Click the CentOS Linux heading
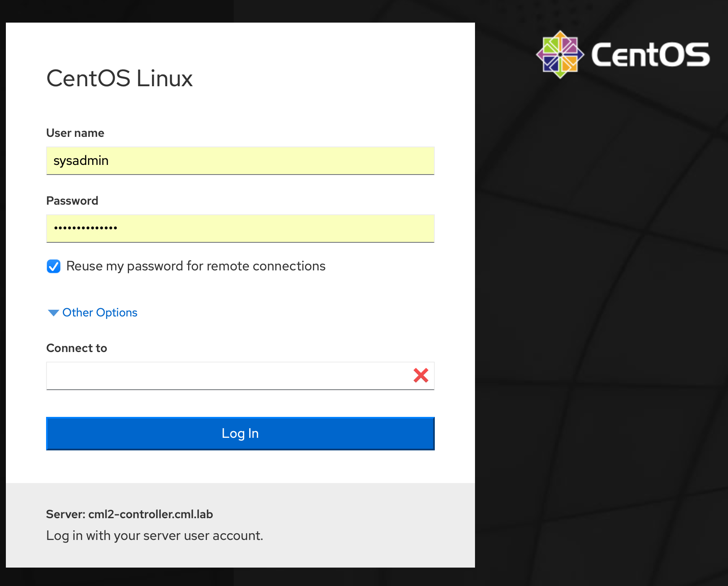This screenshot has width=728, height=586. [x=120, y=78]
